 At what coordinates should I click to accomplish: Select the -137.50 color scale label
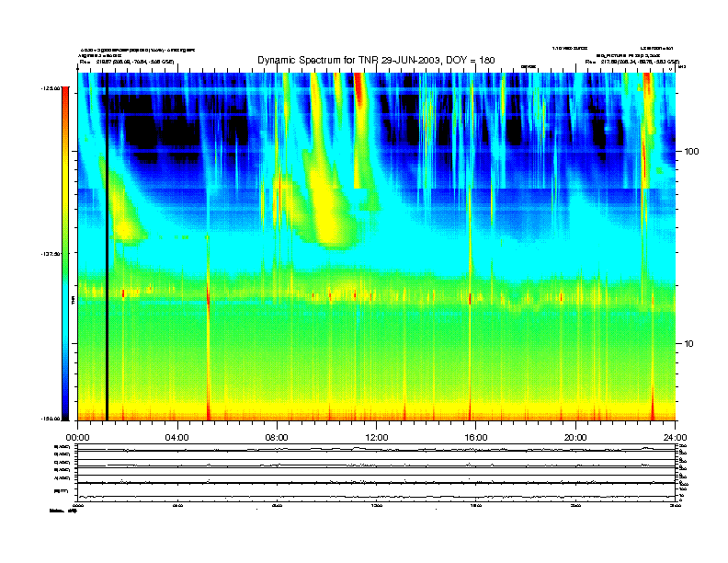[x=51, y=254]
